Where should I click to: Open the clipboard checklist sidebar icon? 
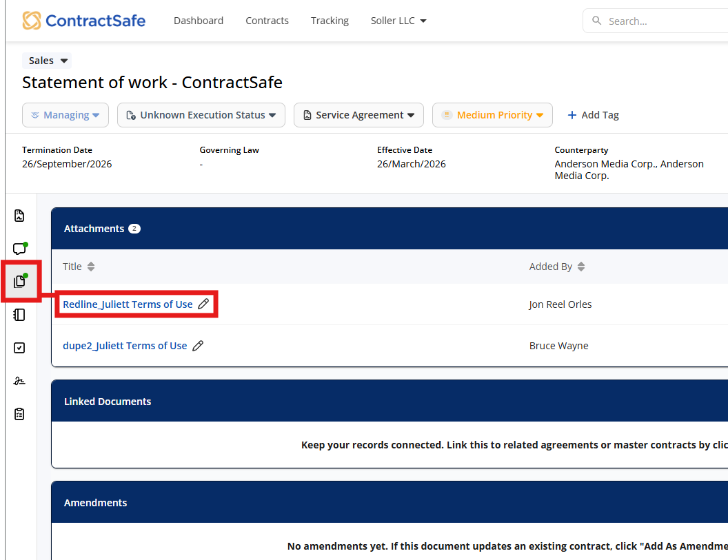pyautogui.click(x=19, y=414)
